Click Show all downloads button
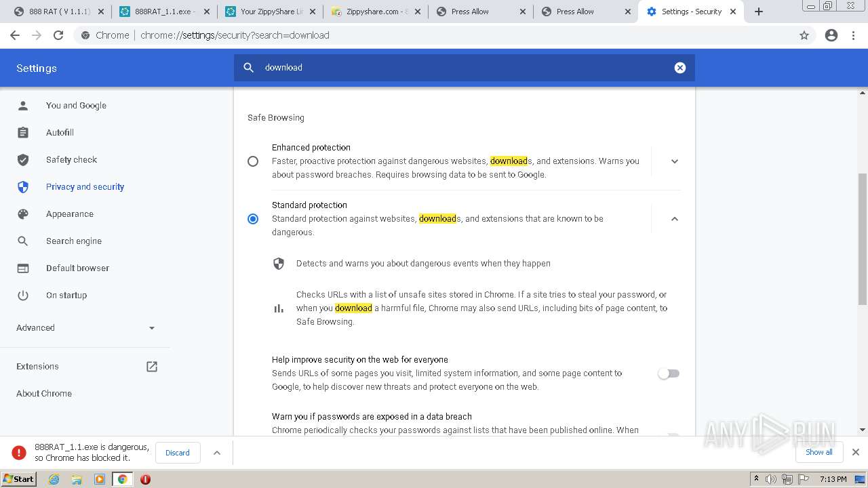The image size is (868, 488). (819, 452)
